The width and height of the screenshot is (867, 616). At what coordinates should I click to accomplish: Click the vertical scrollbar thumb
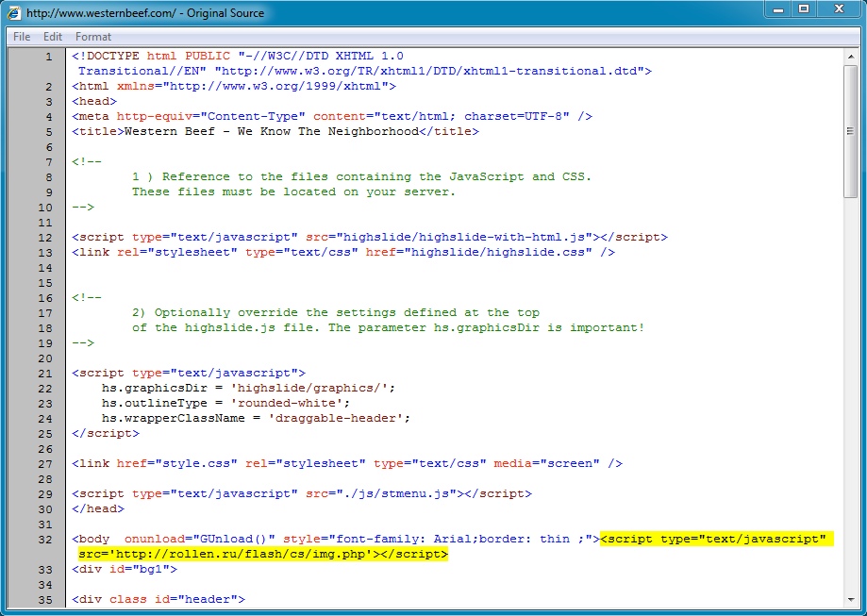point(852,130)
